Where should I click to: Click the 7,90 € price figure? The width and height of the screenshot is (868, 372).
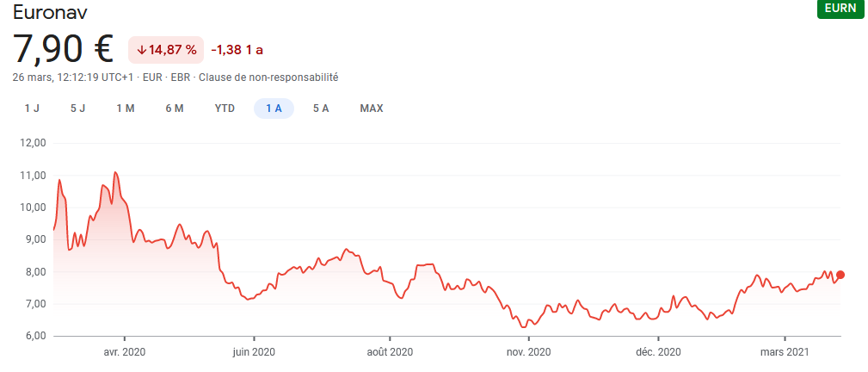coord(63,49)
